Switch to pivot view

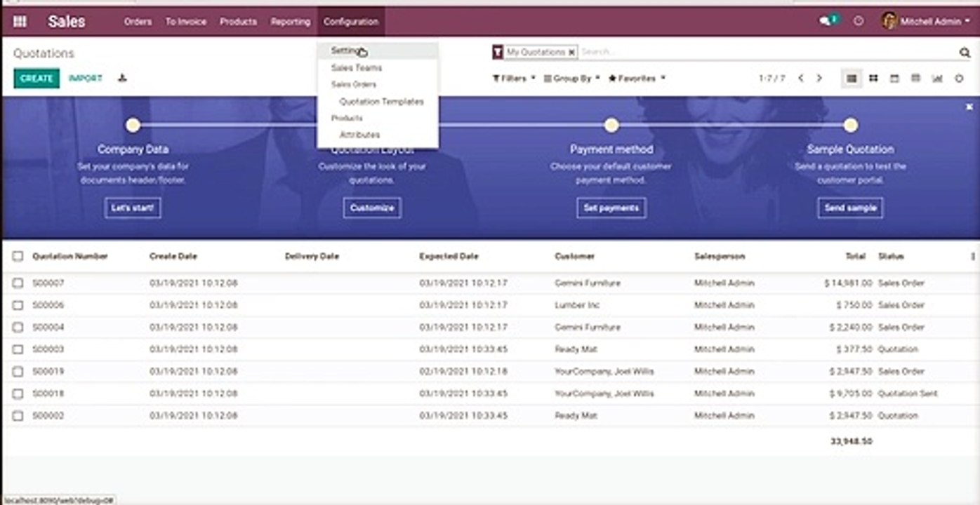915,79
